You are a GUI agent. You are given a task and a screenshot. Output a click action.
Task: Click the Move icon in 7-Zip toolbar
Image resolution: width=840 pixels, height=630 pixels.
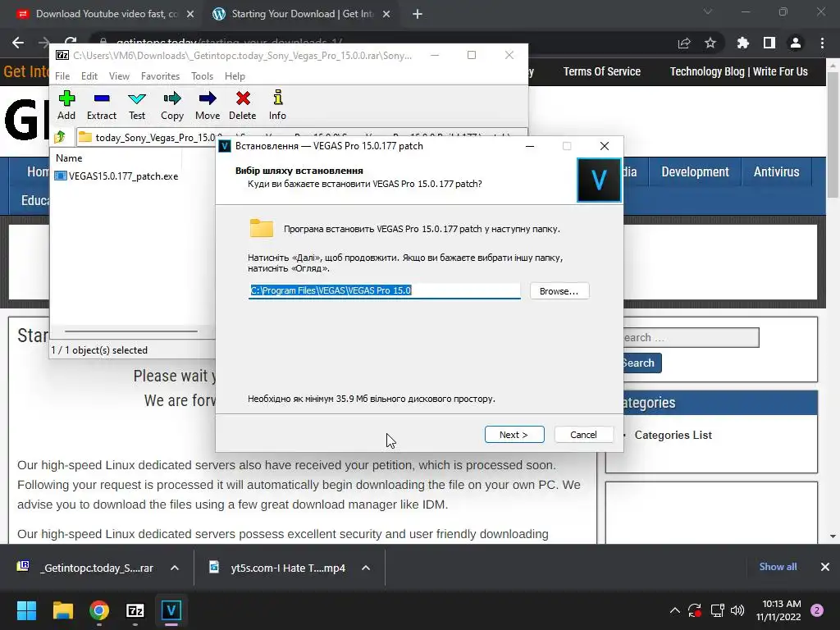point(208,105)
